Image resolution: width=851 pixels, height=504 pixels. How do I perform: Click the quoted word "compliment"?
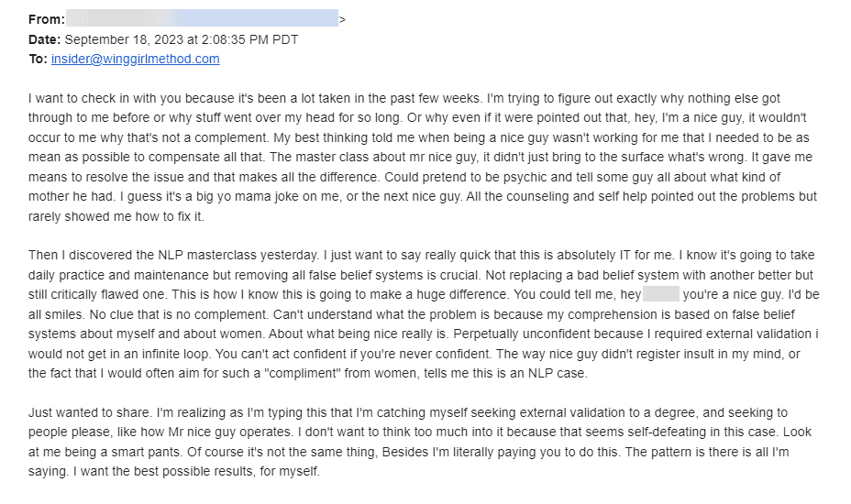(301, 373)
